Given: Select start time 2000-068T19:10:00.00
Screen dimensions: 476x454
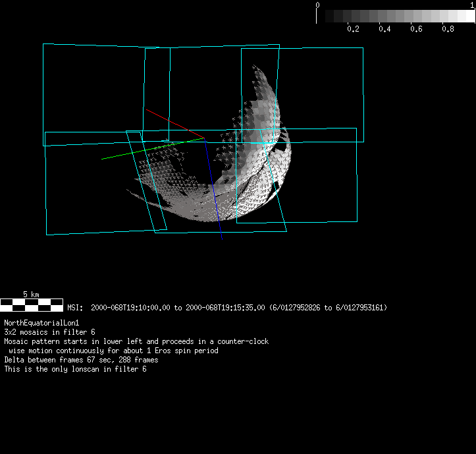Looking at the screenshot, I should (130, 308).
